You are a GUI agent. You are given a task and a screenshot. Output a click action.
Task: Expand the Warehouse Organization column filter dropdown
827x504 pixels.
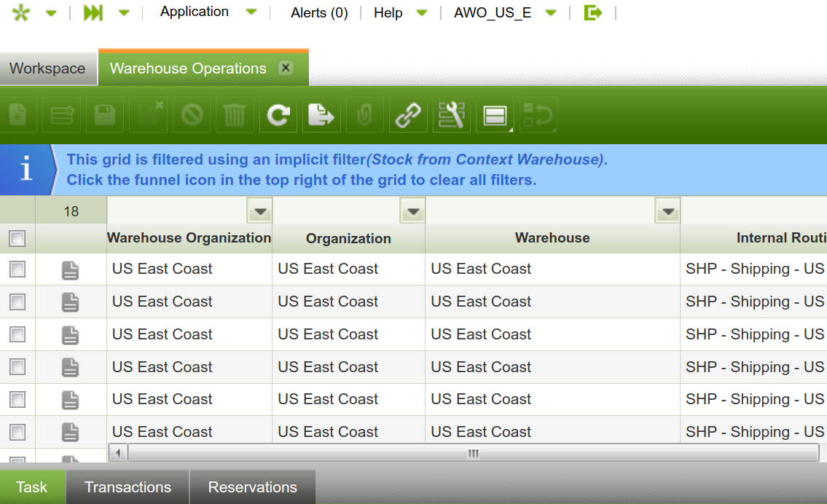[260, 211]
